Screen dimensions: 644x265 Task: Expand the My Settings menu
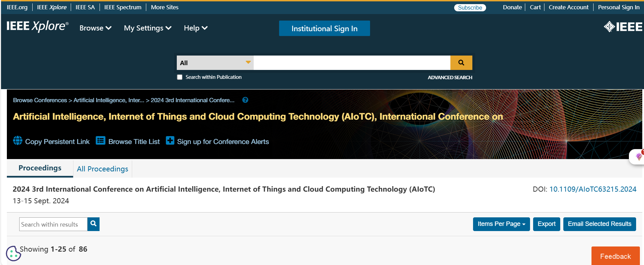(148, 28)
